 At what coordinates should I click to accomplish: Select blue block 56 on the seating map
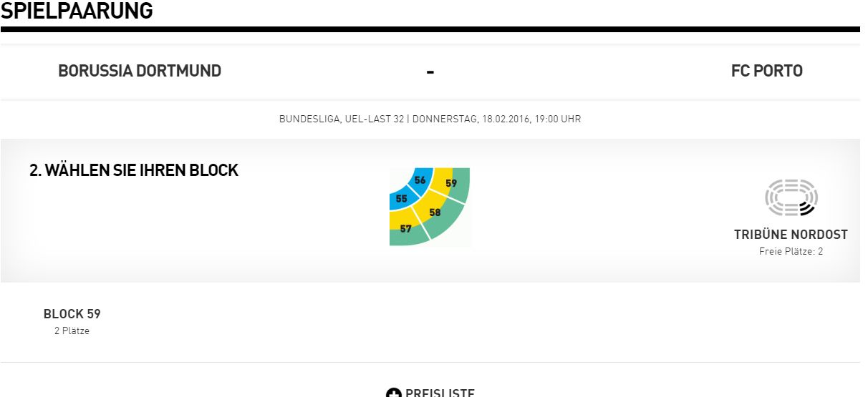pos(420,180)
